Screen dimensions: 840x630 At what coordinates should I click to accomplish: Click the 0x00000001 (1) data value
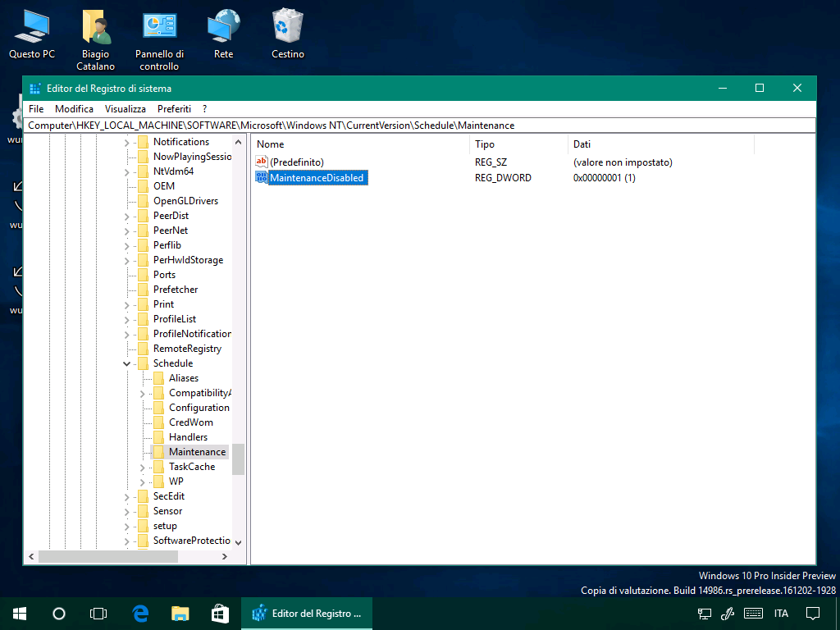pyautogui.click(x=604, y=178)
